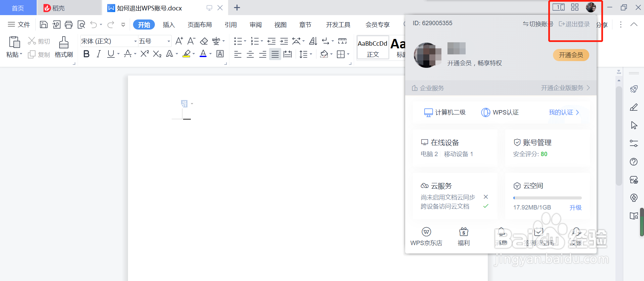Click font color A swatch

click(203, 54)
